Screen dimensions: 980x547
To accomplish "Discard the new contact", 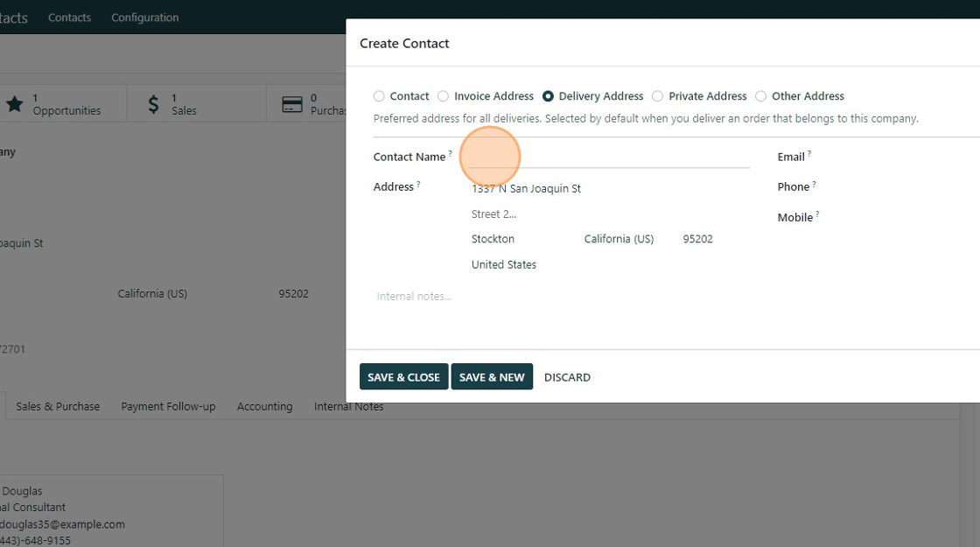I will [568, 377].
